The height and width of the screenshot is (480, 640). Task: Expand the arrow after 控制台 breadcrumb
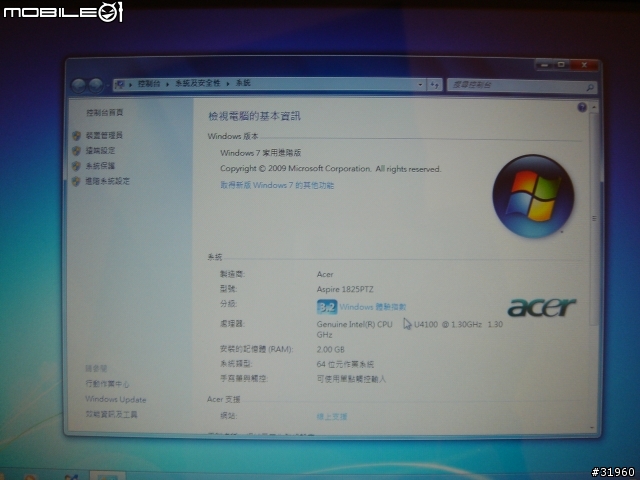pos(167,84)
